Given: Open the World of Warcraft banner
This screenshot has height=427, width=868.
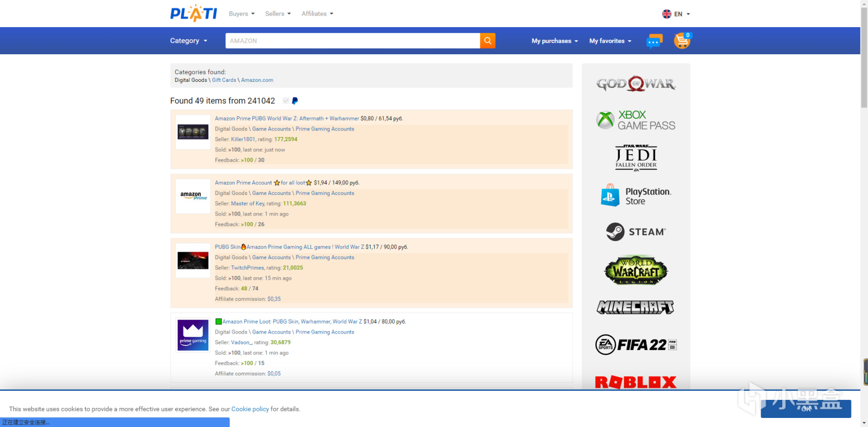Looking at the screenshot, I should [x=635, y=270].
